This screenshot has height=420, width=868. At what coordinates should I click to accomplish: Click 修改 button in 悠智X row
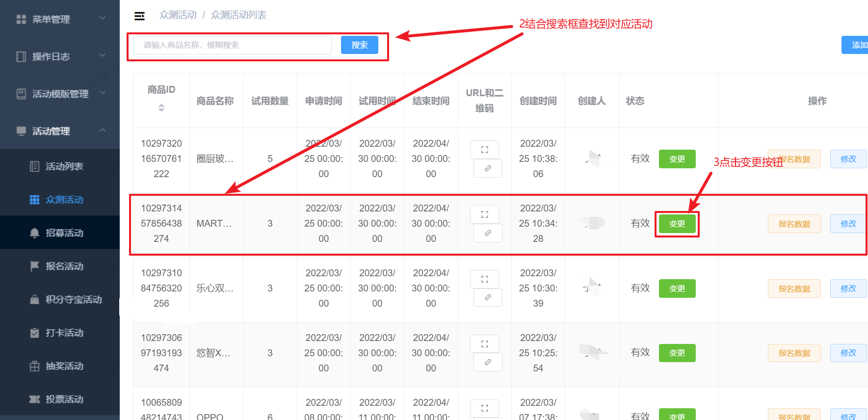point(848,353)
